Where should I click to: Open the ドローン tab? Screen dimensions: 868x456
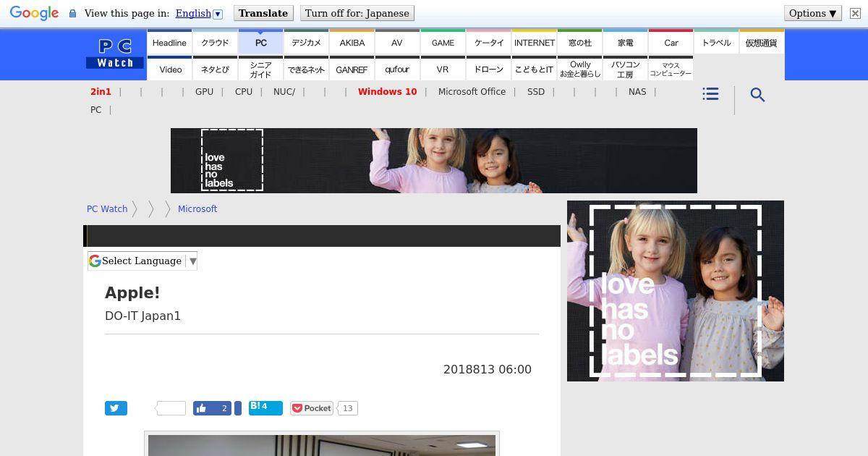(x=488, y=69)
